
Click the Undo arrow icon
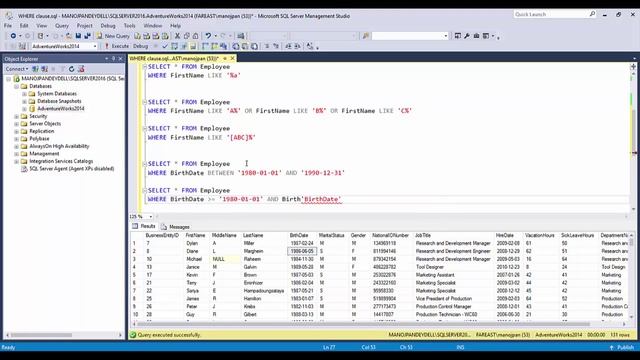(x=208, y=36)
